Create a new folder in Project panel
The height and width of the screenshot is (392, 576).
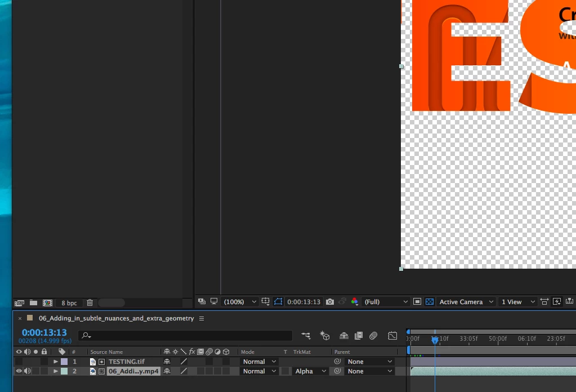33,302
